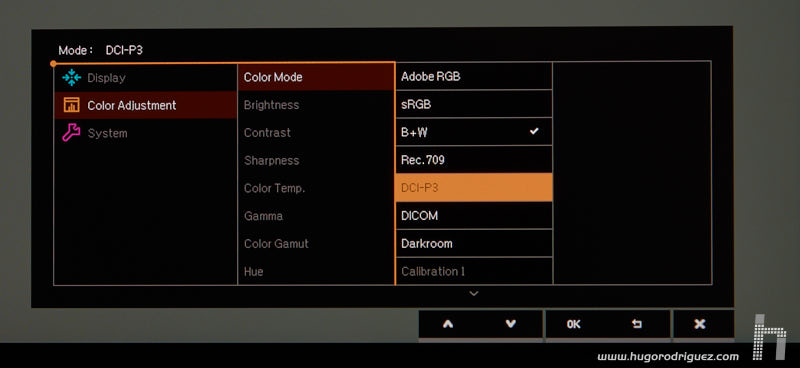The image size is (800, 368).
Task: Choose the DICOM color mode
Action: (473, 215)
